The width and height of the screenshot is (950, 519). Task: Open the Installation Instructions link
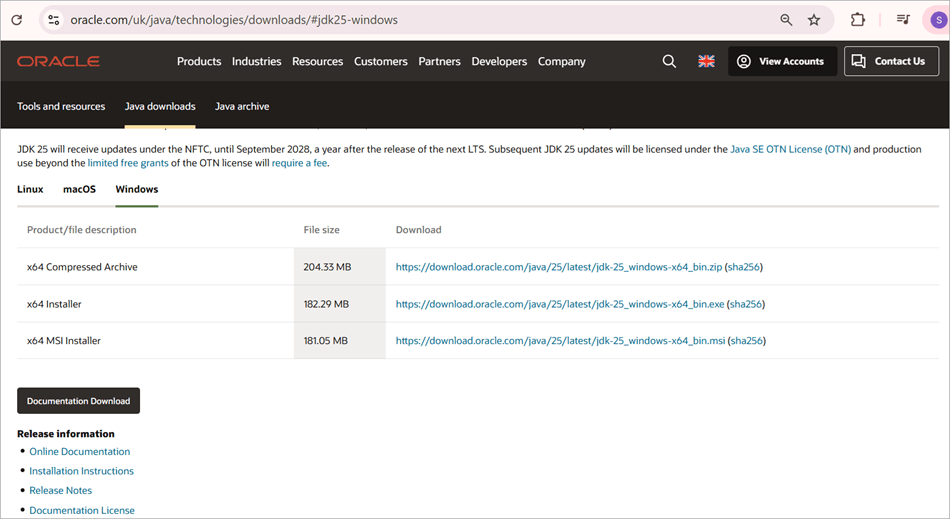point(81,471)
